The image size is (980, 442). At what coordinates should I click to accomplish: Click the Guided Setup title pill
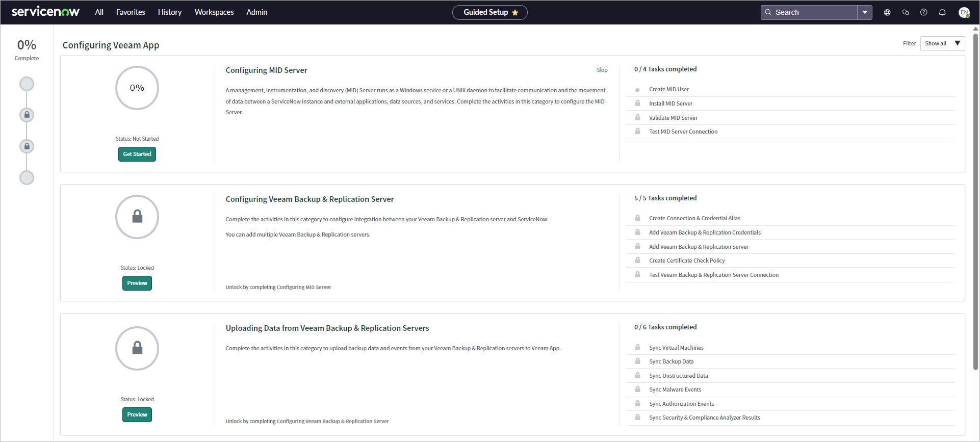(489, 12)
